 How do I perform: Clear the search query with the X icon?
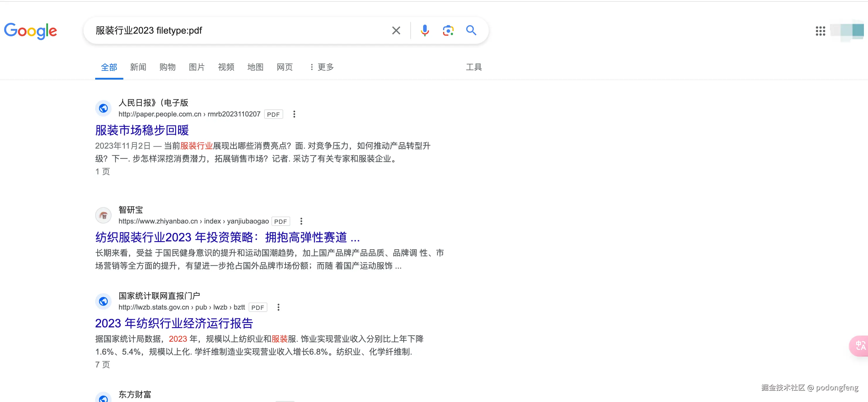(396, 31)
